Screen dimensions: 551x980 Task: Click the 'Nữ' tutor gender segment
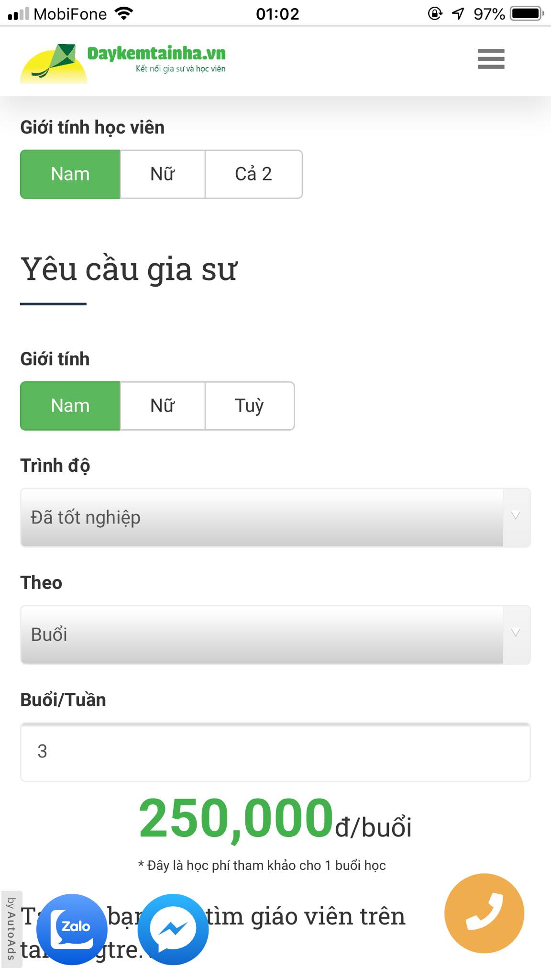pyautogui.click(x=162, y=406)
